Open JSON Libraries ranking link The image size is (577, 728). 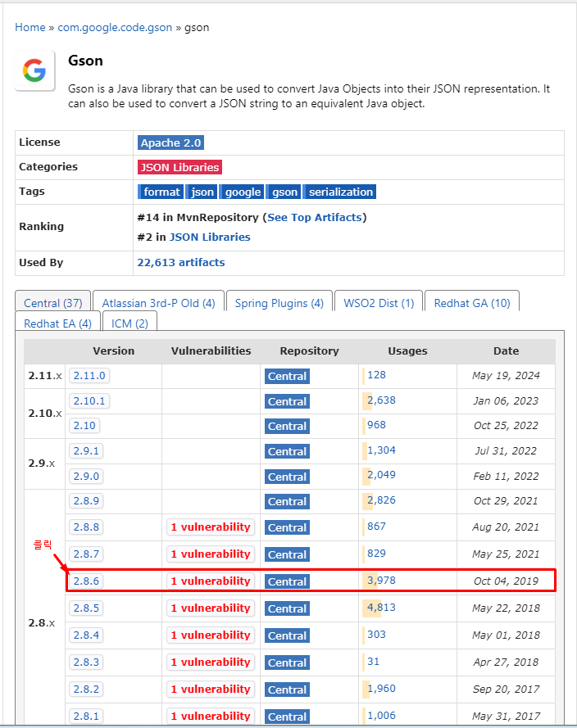(x=210, y=237)
